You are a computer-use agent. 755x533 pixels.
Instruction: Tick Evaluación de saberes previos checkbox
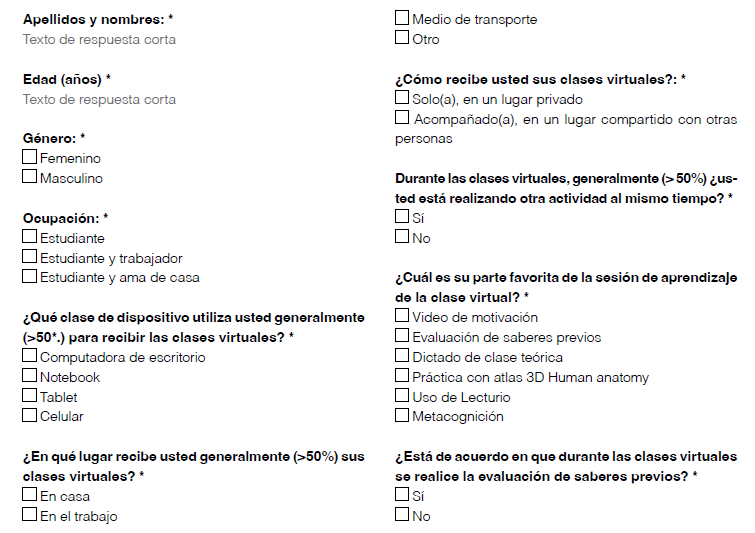pos(402,337)
